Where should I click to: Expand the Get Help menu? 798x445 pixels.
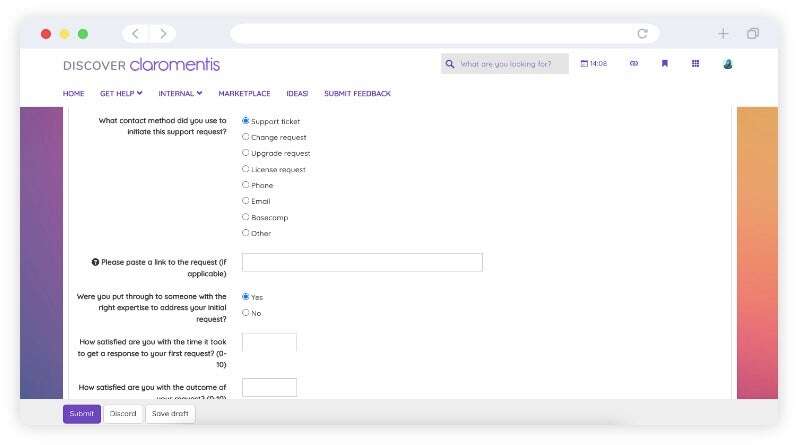click(121, 93)
